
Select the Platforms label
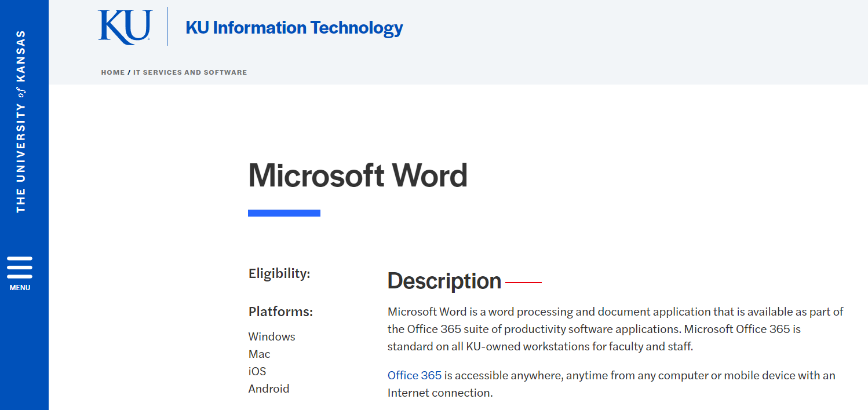[280, 312]
